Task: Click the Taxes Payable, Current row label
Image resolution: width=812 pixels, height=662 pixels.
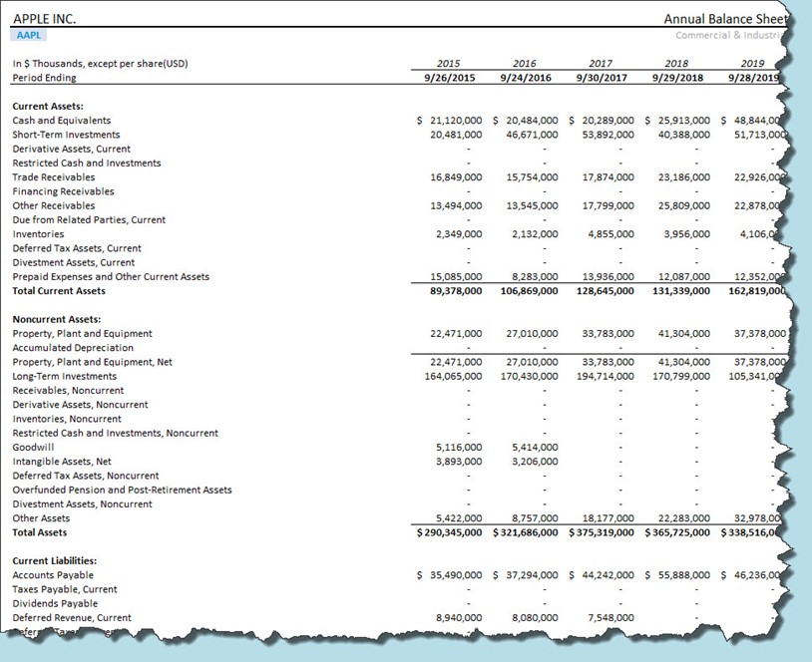Action: click(x=65, y=589)
